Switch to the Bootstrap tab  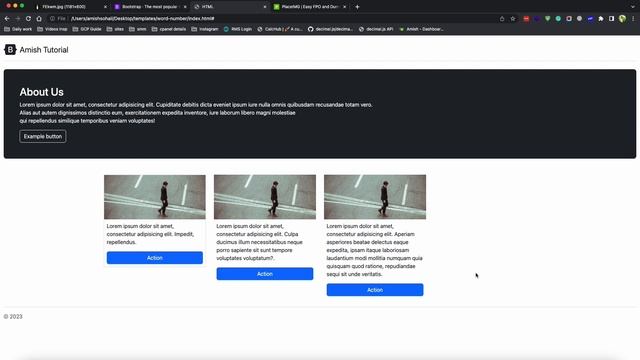[150, 7]
